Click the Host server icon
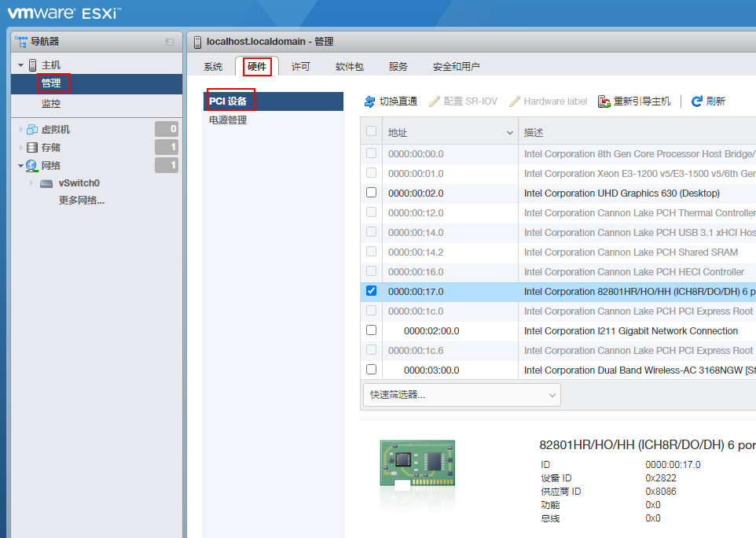The height and width of the screenshot is (538, 756). tap(33, 64)
